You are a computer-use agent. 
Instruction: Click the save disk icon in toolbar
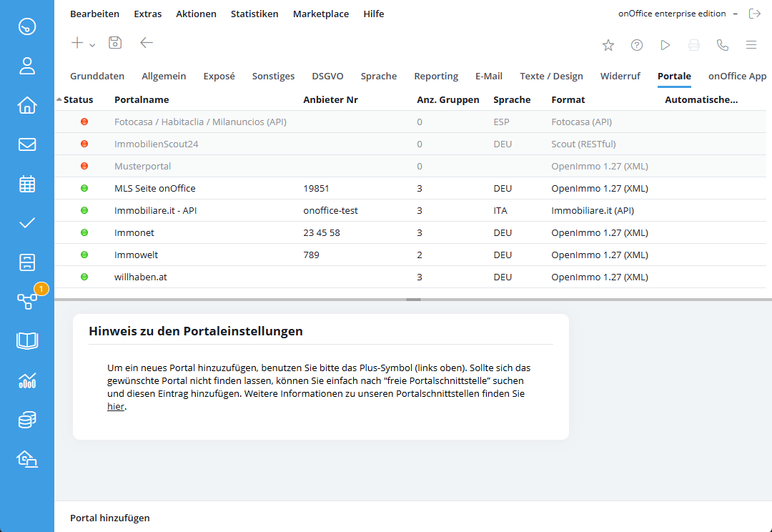(115, 43)
